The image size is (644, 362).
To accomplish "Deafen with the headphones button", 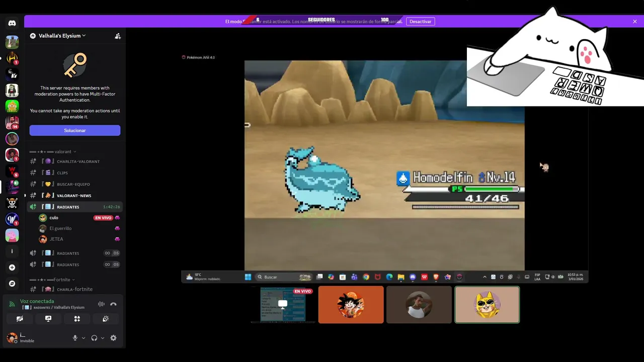I will tap(94, 338).
